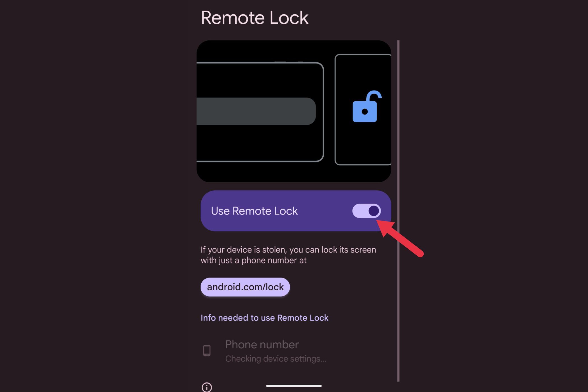Viewport: 588px width, 392px height.
Task: Click the red arrow annotation
Action: click(x=400, y=239)
